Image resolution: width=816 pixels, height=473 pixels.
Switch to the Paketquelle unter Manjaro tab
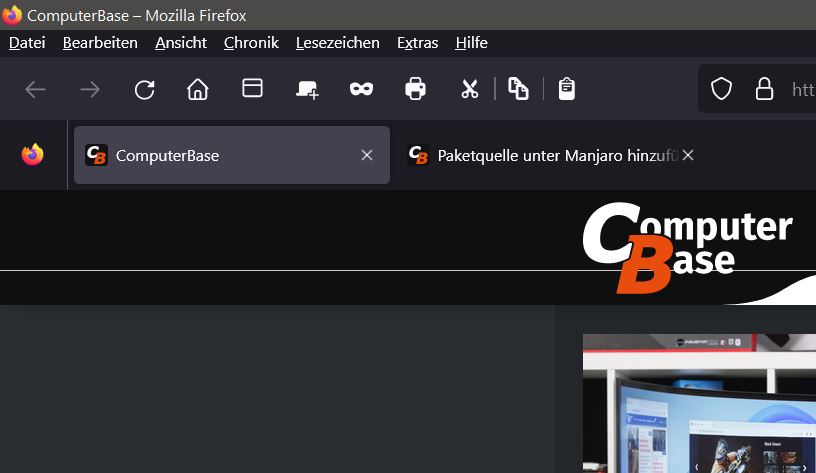tap(551, 155)
